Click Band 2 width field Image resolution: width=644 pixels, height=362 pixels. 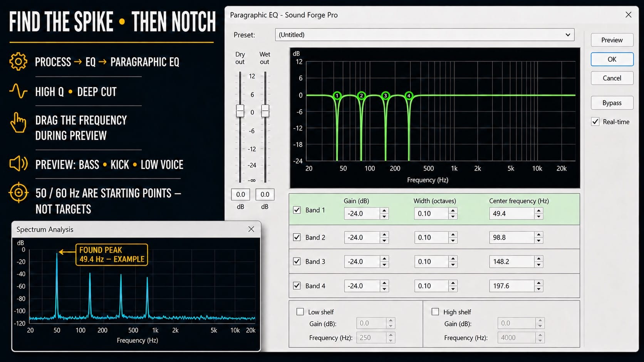[431, 237]
